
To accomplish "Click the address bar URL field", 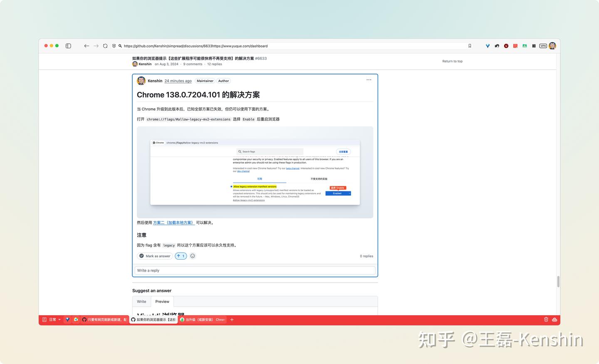I will click(291, 46).
